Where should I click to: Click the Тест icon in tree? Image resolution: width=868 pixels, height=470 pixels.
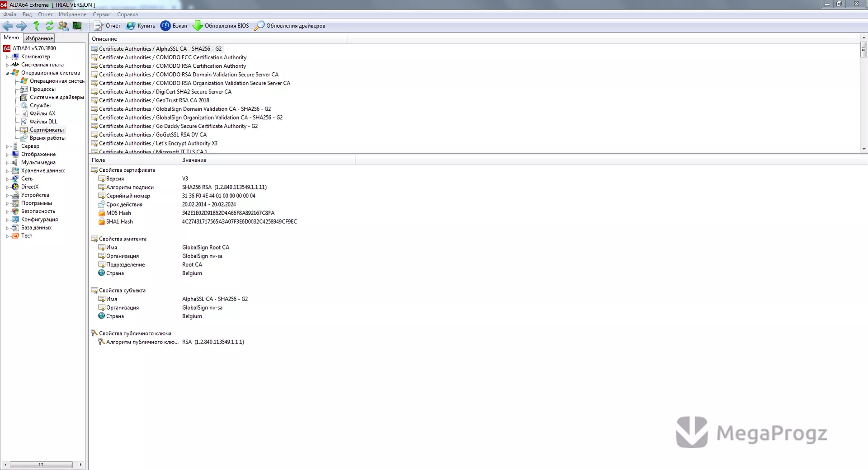[15, 235]
